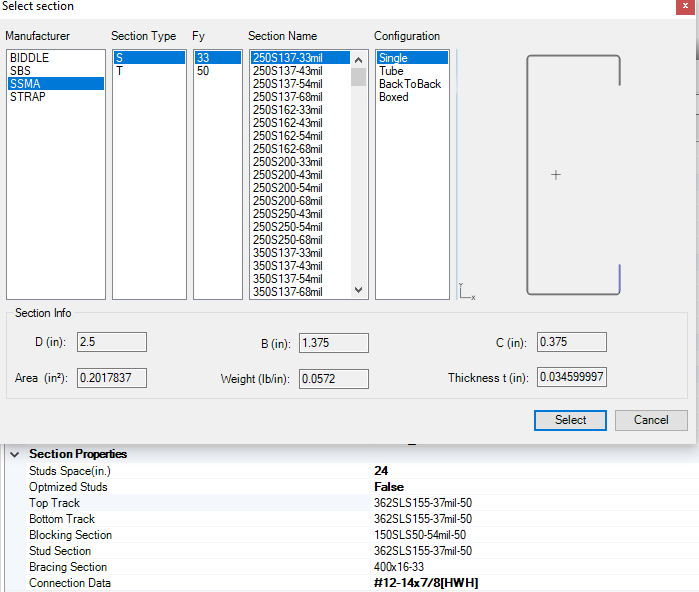
Task: Choose 350S137-54mil from section list
Action: point(288,279)
